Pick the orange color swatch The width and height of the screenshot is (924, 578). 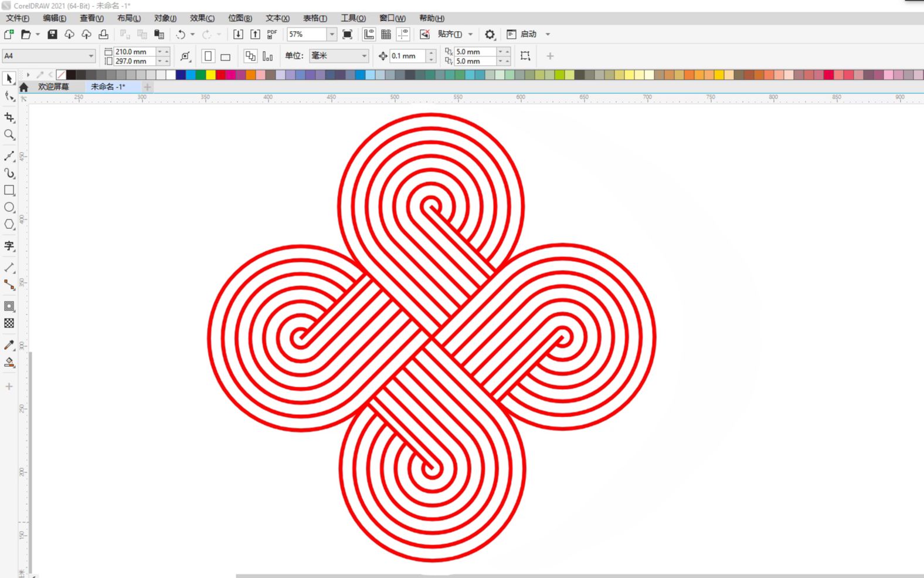[251, 75]
